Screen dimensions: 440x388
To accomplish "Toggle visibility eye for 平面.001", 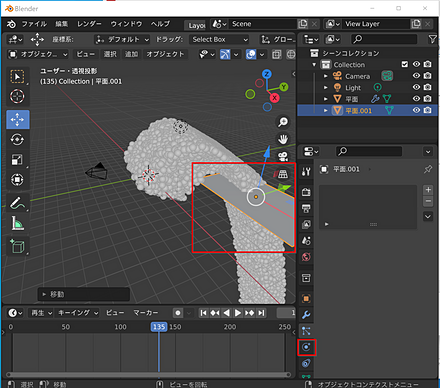I will [416, 110].
